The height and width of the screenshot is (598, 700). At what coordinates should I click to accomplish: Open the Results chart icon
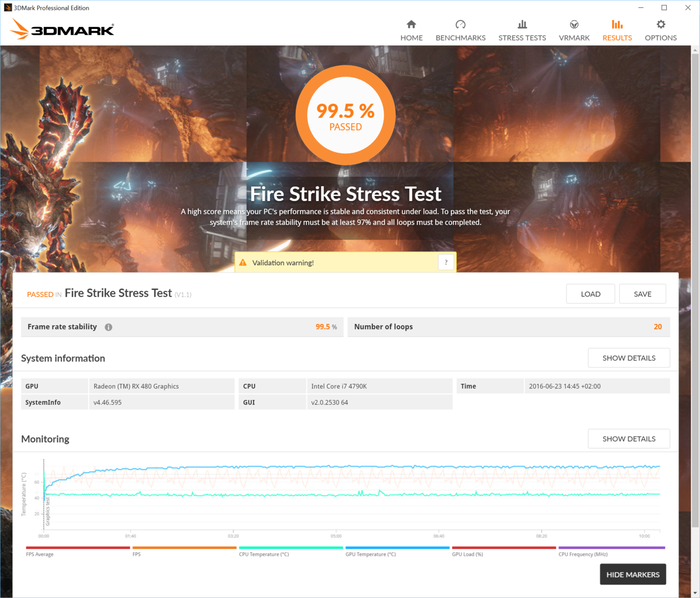point(617,24)
